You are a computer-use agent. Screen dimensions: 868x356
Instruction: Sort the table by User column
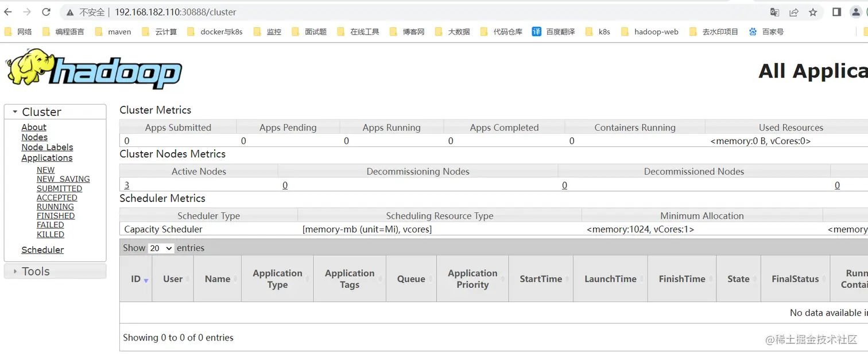pyautogui.click(x=173, y=279)
